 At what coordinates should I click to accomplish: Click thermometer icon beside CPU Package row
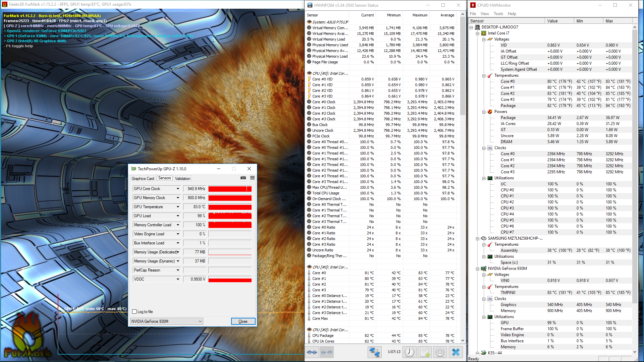point(309,336)
